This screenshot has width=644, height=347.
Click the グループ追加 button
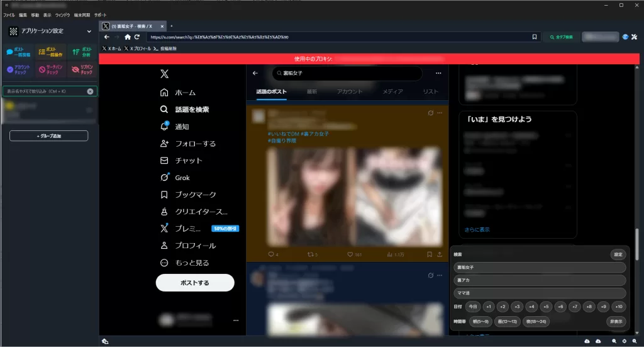tap(49, 135)
